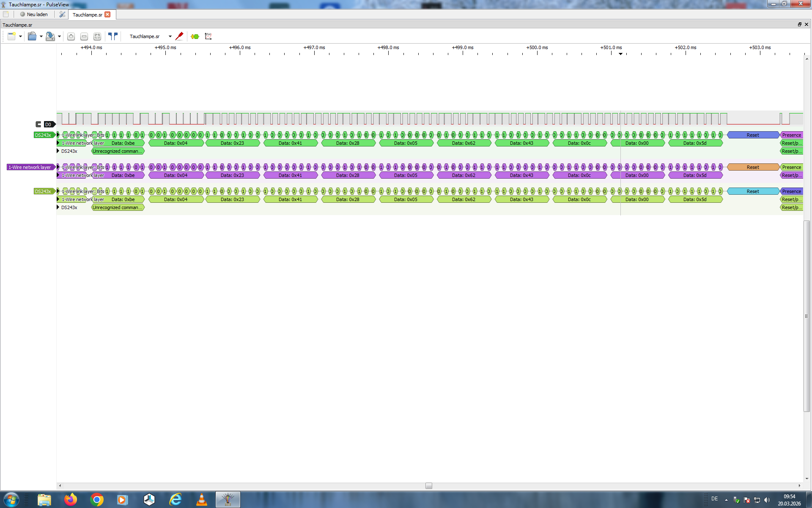Open channel configuration via red probe icon

(179, 36)
